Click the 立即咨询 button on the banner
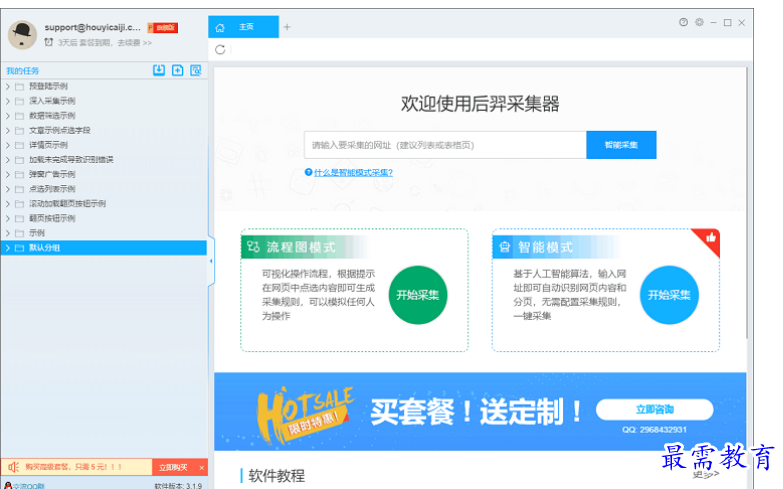The image size is (783, 489). tap(655, 410)
